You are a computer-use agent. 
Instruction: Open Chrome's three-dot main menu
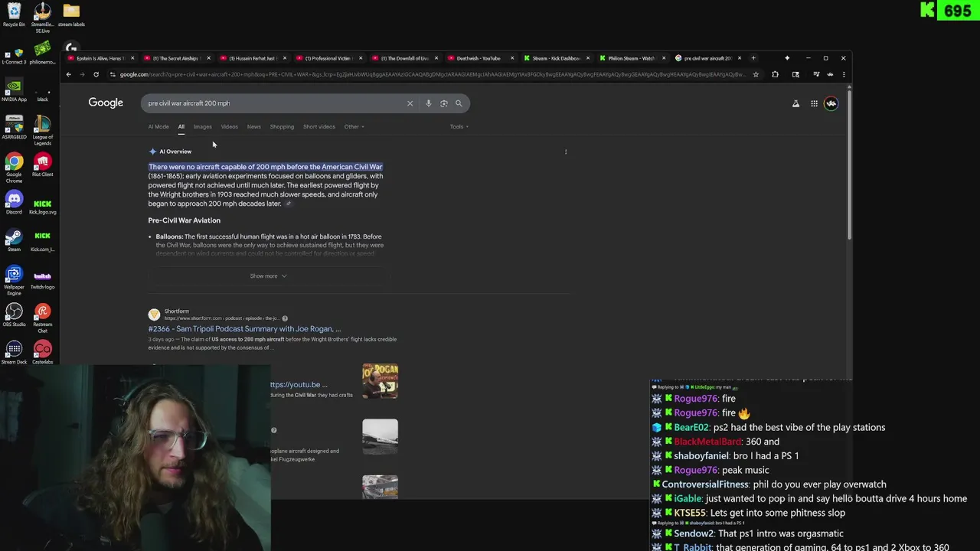843,74
